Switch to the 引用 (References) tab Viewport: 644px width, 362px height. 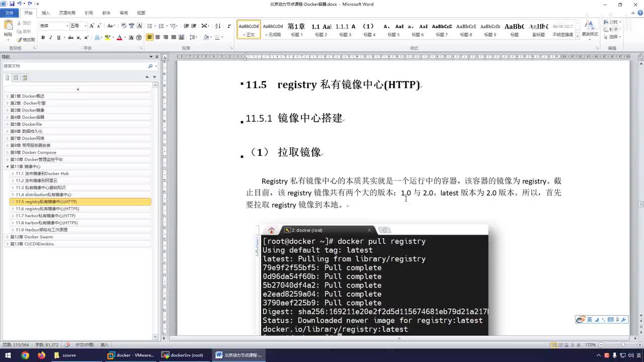tap(89, 13)
